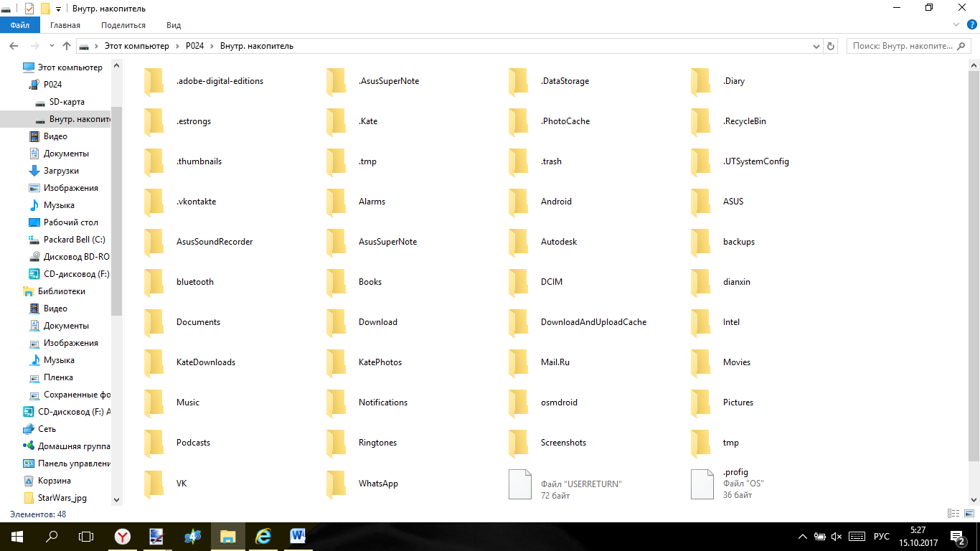Open Microsoft Word from the taskbar
This screenshot has width=980, height=551.
pos(298,537)
